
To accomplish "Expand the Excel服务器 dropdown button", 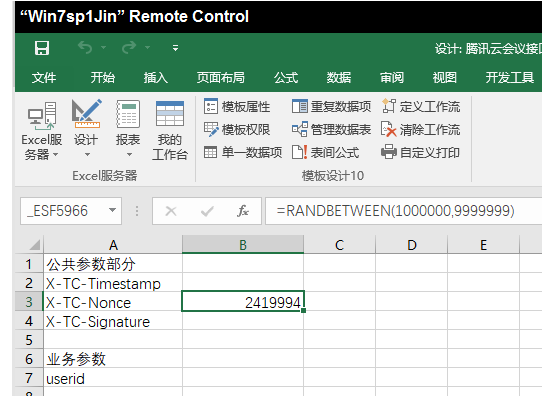I will pyautogui.click(x=41, y=131).
